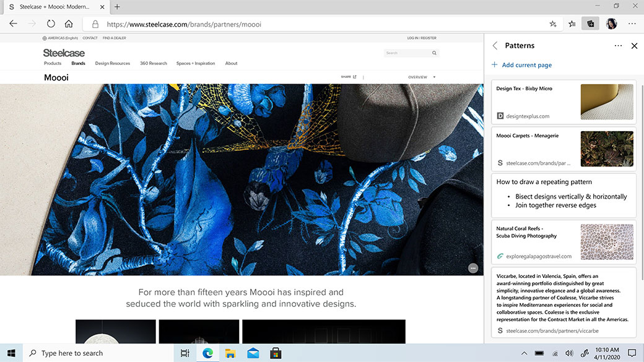
Task: Click the Share icon next to SHARE
Action: click(x=355, y=77)
